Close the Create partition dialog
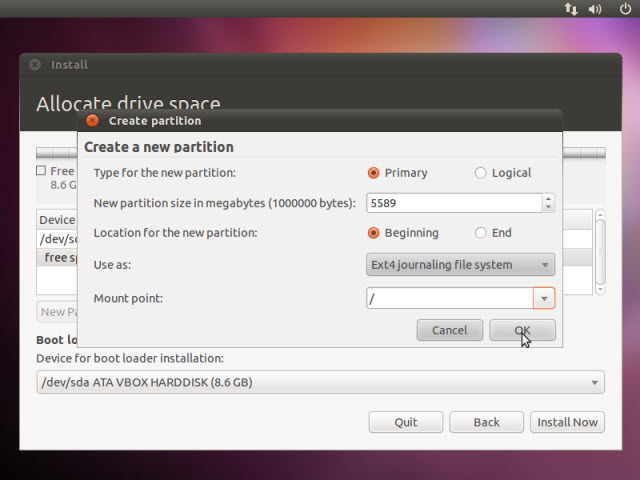Screen dimensions: 640x480 [x=93, y=120]
